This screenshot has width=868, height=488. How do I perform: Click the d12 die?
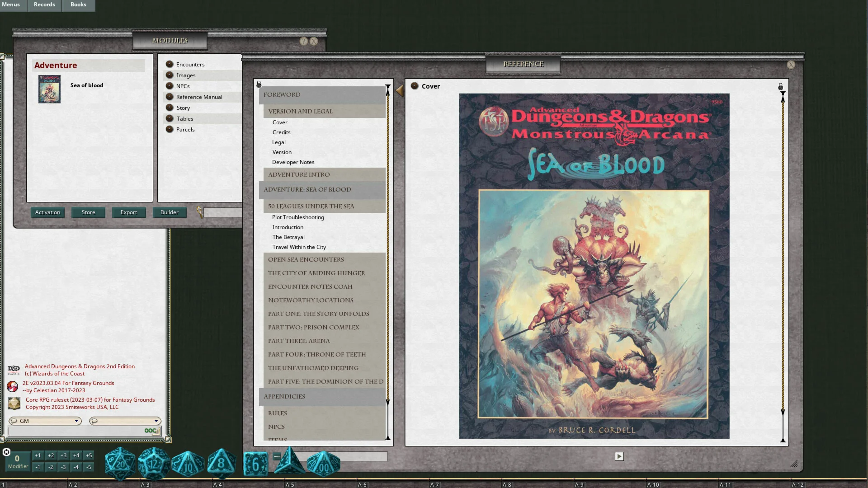coord(154,463)
